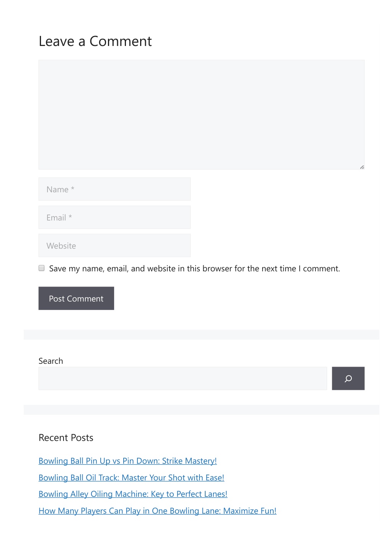Open 'Bowling Ball Oil Track' post link
392x555 pixels.
click(x=131, y=478)
